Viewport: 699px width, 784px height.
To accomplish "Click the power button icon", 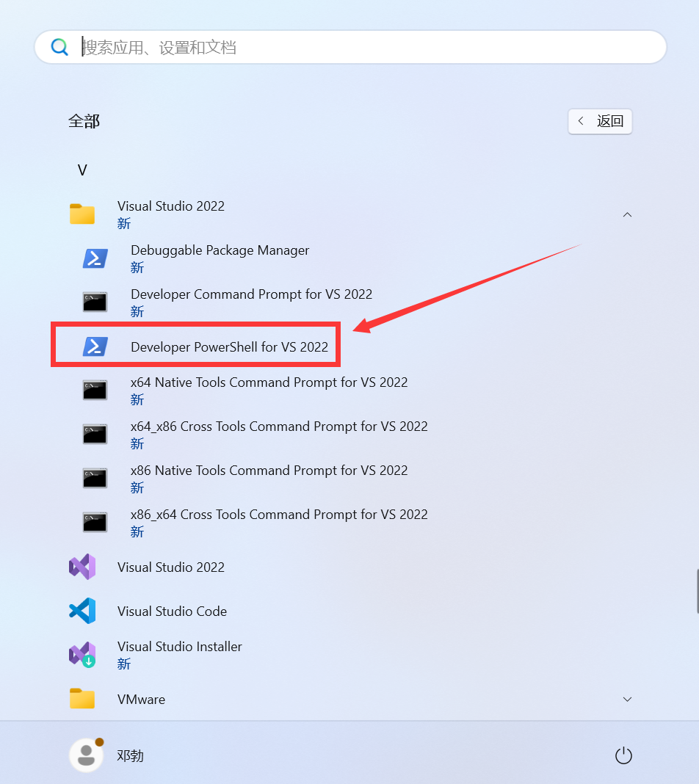I will [623, 755].
